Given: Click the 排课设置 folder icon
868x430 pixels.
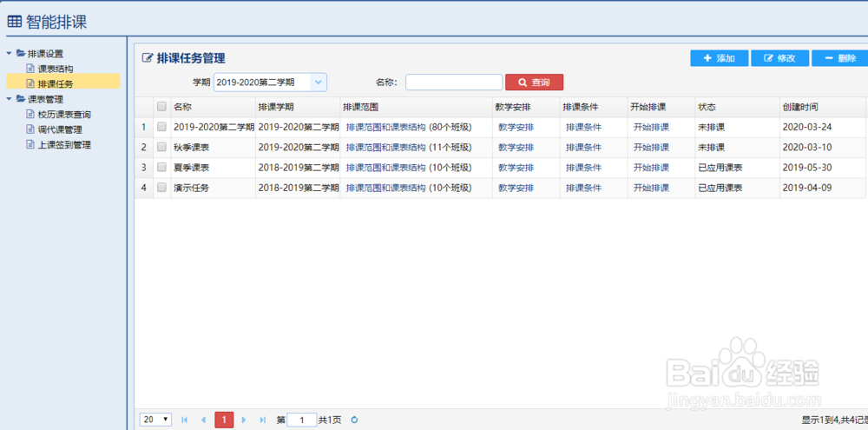Looking at the screenshot, I should (21, 53).
